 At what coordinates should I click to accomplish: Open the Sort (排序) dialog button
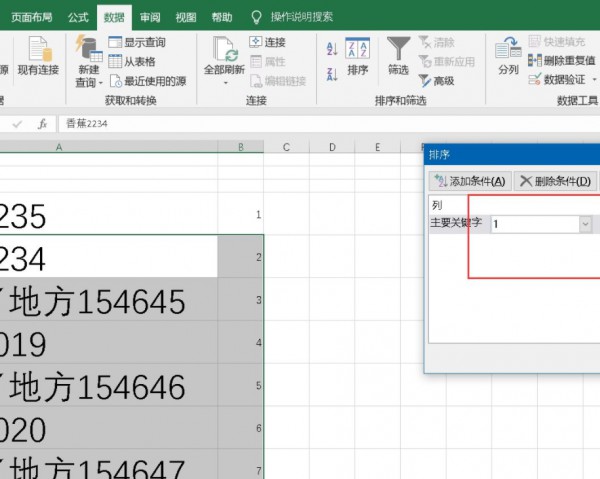(357, 56)
